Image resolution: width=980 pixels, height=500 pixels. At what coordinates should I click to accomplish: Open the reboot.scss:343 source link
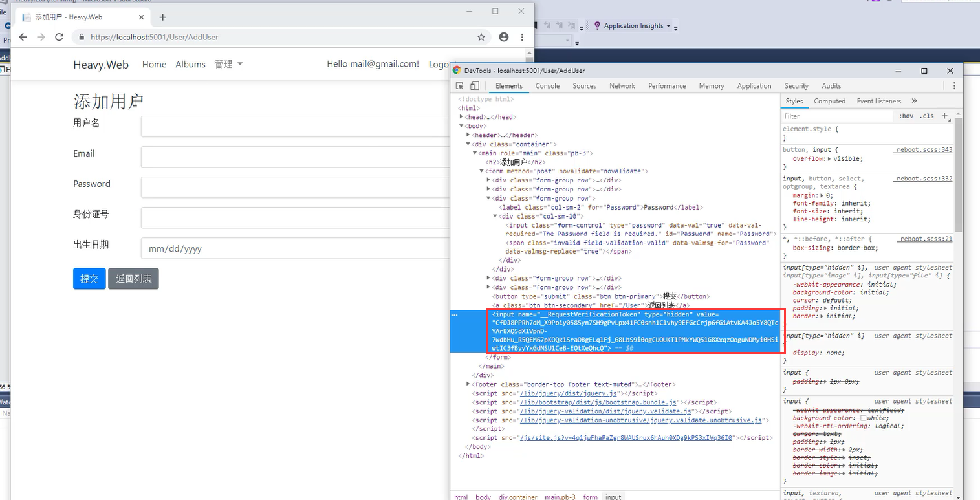pyautogui.click(x=922, y=149)
